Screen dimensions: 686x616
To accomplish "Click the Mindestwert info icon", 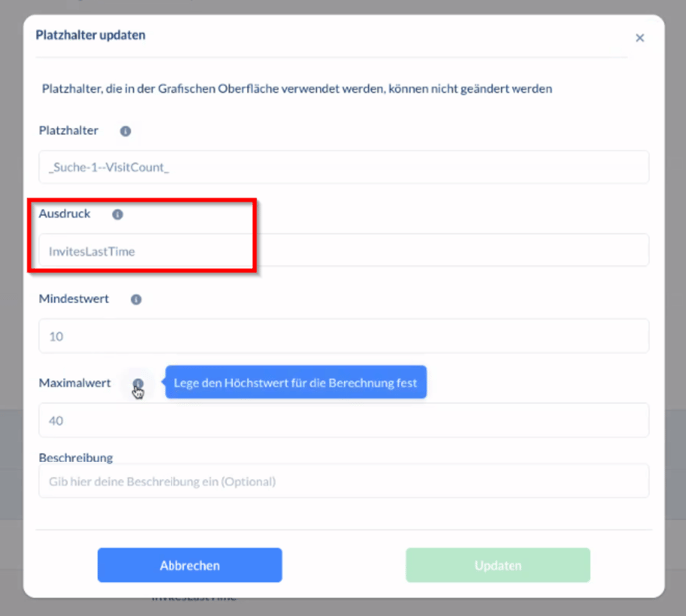I will pyautogui.click(x=136, y=299).
